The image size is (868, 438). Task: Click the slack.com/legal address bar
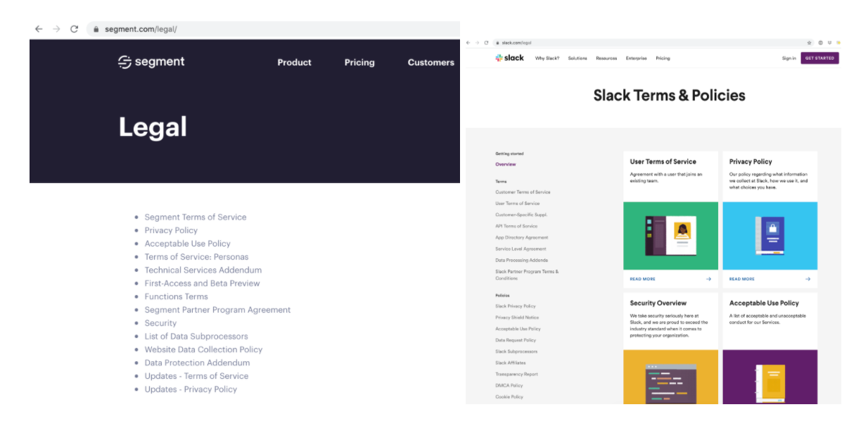653,43
